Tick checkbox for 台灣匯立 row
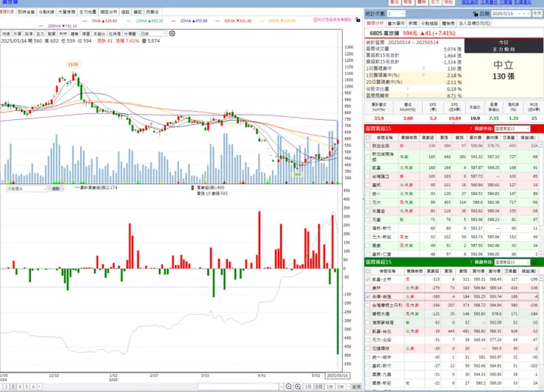Viewport: 544px width, 392px height. point(368,177)
